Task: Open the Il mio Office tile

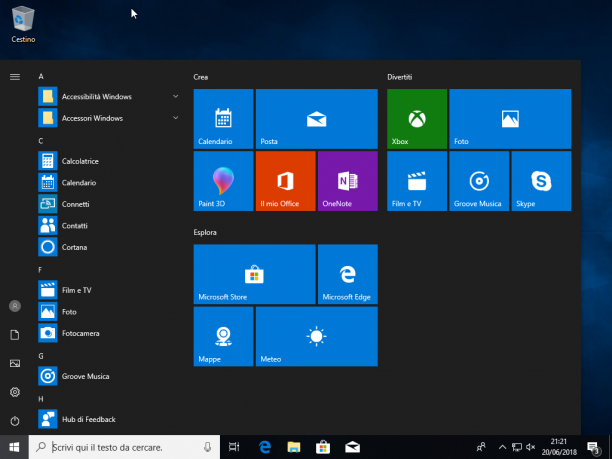Action: coord(285,181)
